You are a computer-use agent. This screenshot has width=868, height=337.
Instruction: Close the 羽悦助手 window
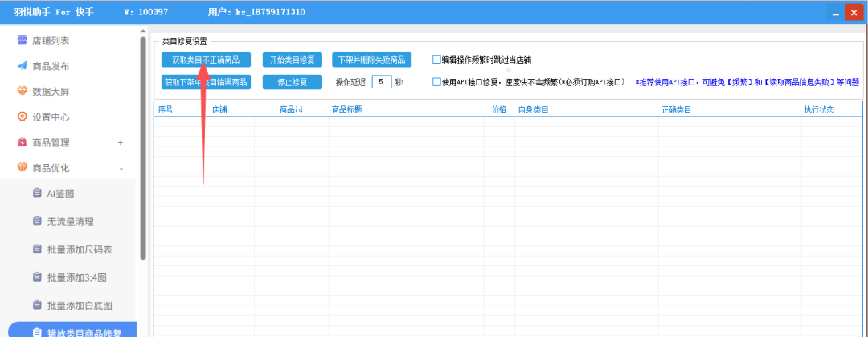click(853, 12)
